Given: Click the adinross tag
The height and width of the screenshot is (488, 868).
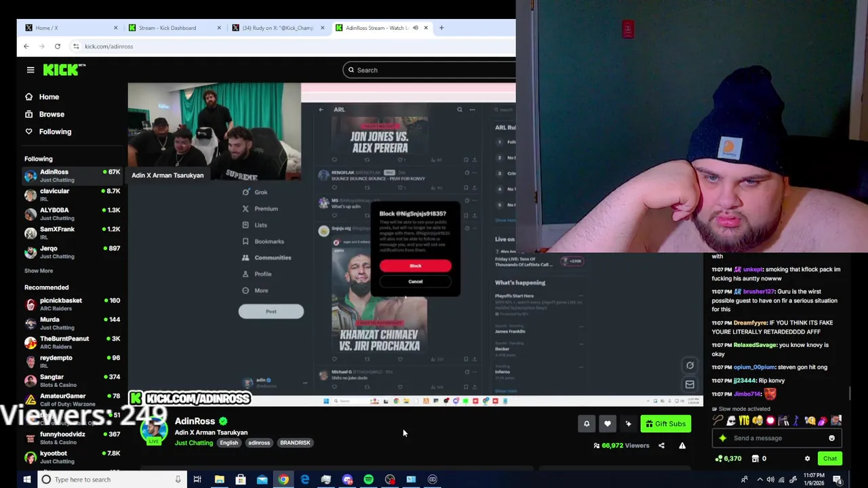Looking at the screenshot, I should (x=259, y=443).
